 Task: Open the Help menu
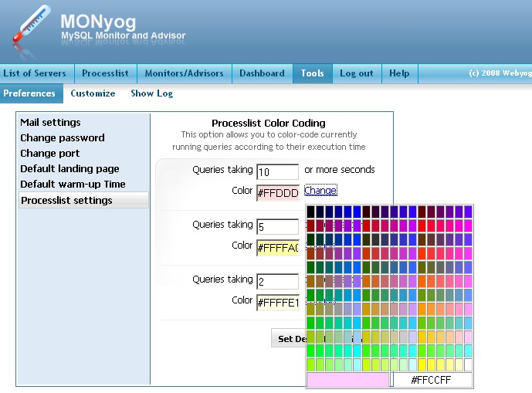tap(399, 73)
